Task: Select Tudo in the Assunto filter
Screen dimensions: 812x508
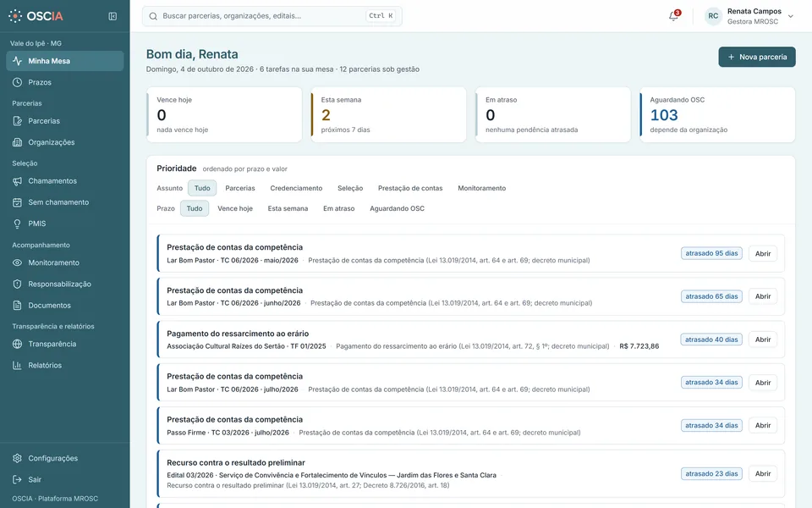Action: pyautogui.click(x=202, y=188)
